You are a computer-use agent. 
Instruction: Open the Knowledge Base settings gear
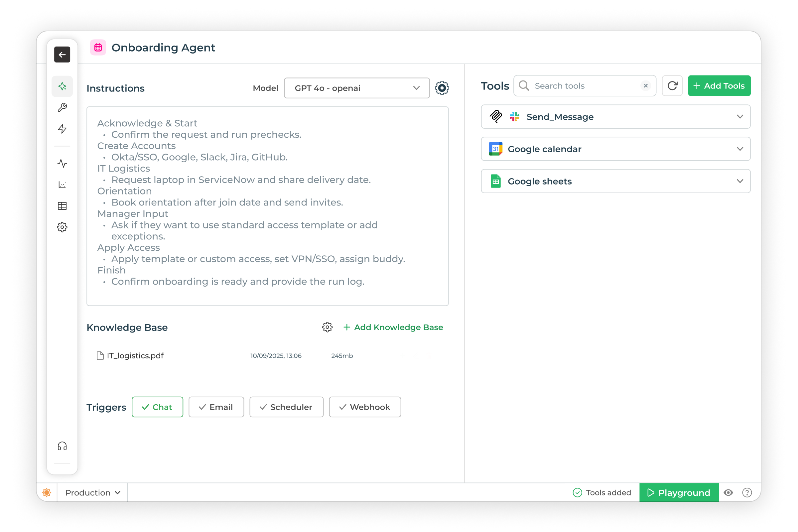click(x=327, y=328)
